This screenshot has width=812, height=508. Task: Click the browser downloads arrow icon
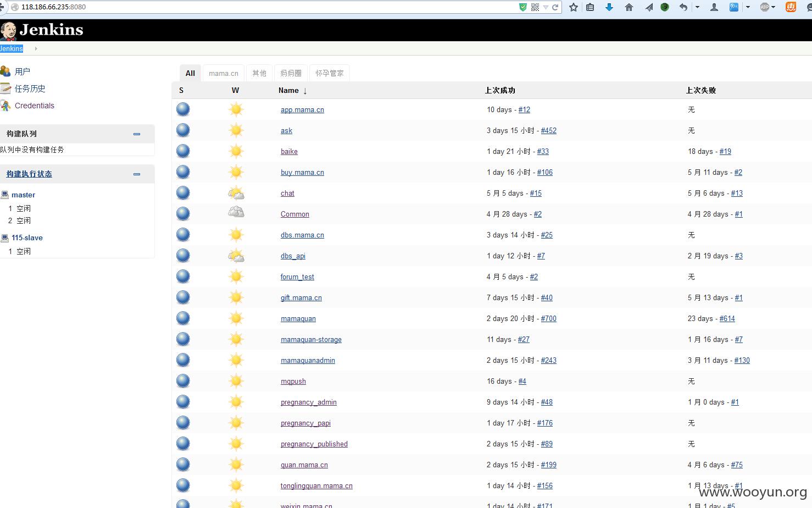click(x=609, y=7)
